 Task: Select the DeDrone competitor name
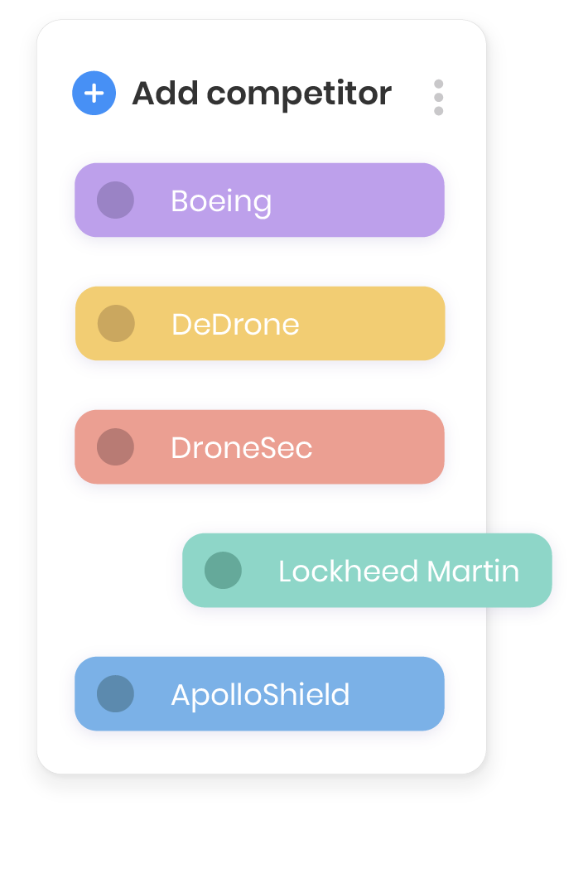click(235, 324)
